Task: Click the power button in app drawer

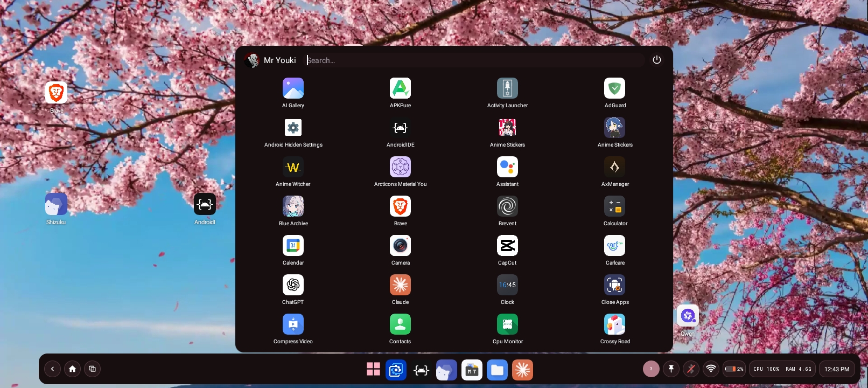Action: point(657,60)
